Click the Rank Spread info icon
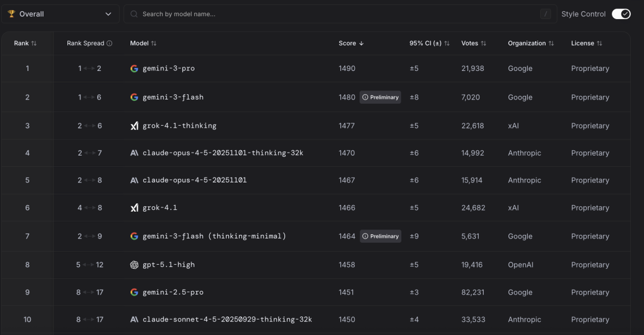 (109, 43)
